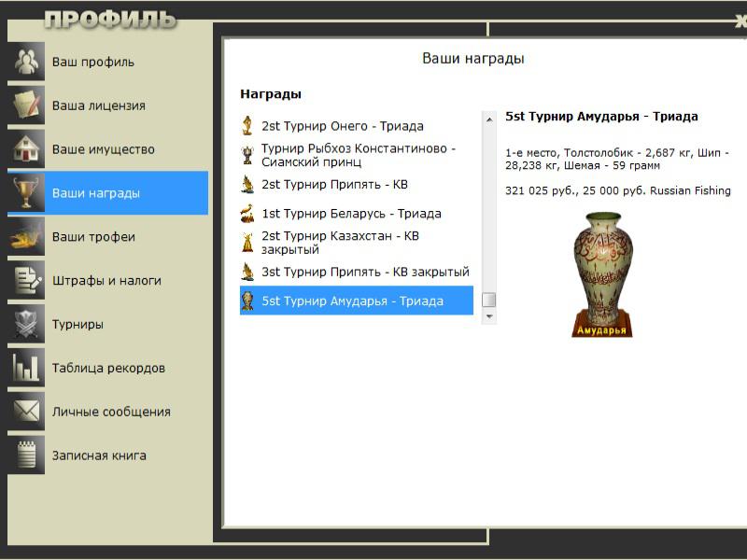Image resolution: width=747 pixels, height=560 pixels.
Task: Click the notepad icon beside Записная книга
Action: pos(26,455)
